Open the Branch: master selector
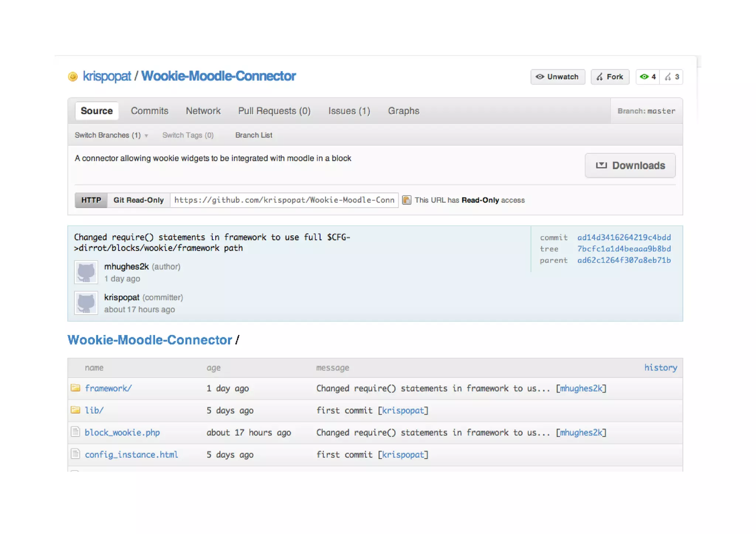 click(646, 111)
